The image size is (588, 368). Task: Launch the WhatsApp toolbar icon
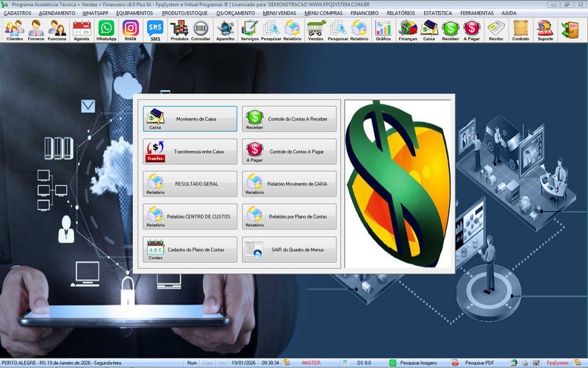coord(106,30)
